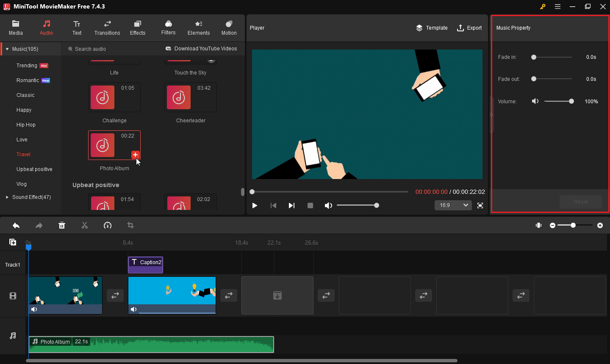The height and width of the screenshot is (364, 610).
Task: Delete the selected clip
Action: pos(62,226)
